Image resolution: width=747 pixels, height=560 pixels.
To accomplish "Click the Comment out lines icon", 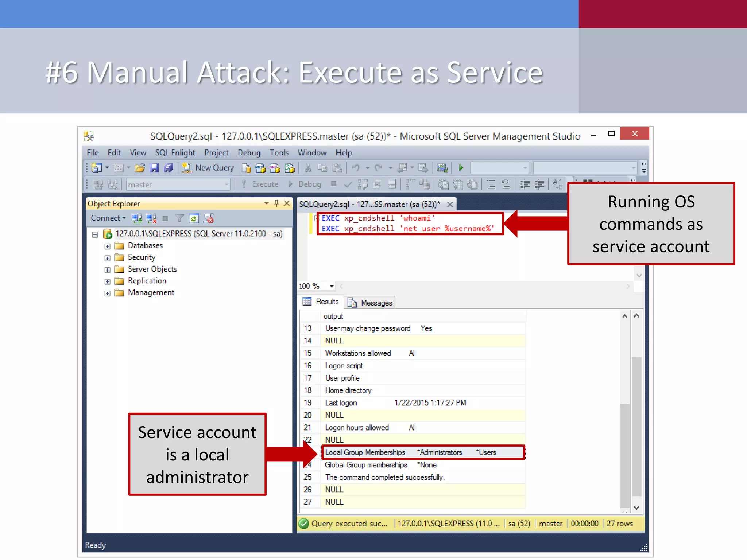I will point(491,184).
